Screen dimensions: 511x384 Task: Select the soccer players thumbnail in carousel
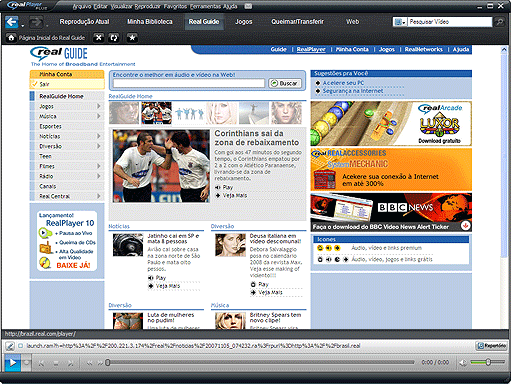point(157,113)
